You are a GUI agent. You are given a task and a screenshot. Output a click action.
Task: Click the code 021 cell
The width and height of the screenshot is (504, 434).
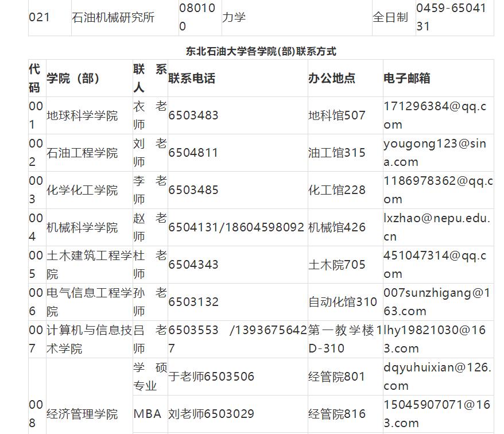[40, 17]
